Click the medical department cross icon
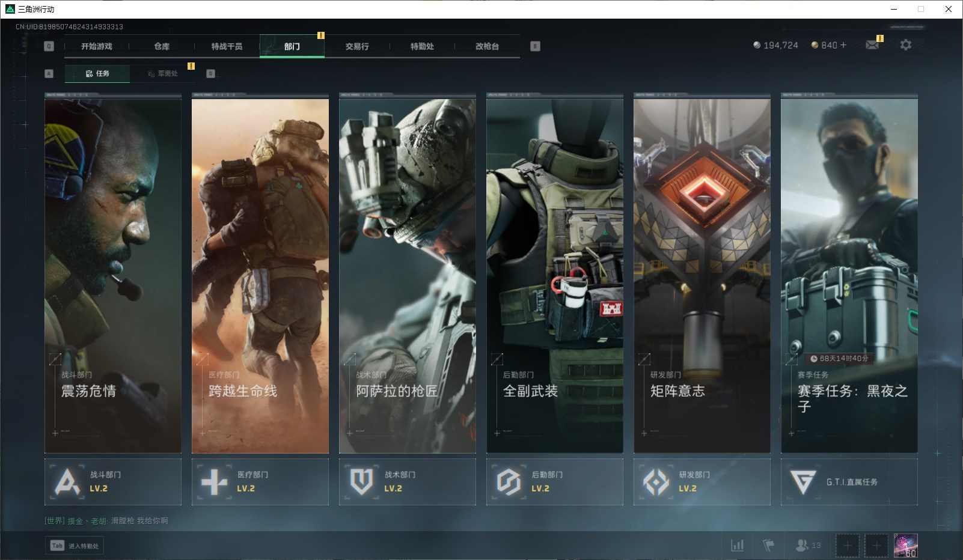963x560 pixels. point(214,482)
